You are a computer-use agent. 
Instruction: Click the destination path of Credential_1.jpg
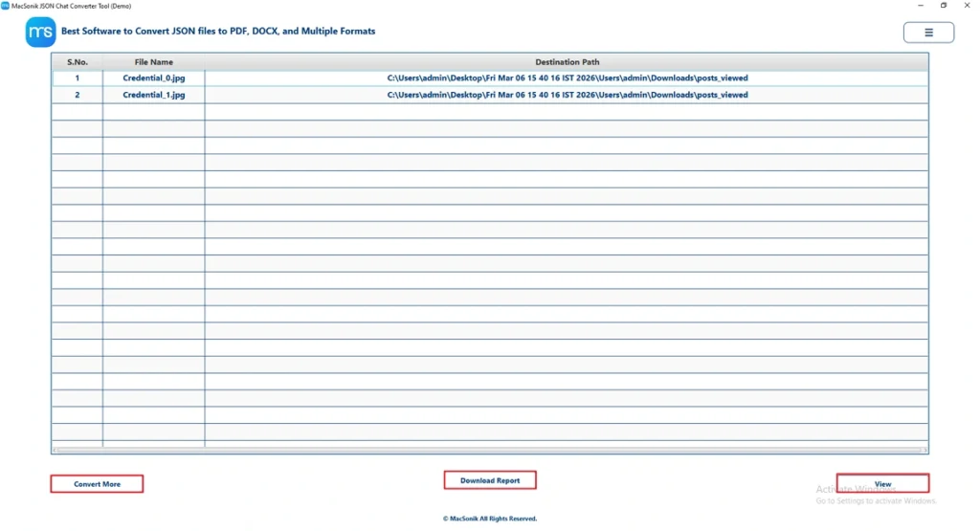click(x=567, y=95)
